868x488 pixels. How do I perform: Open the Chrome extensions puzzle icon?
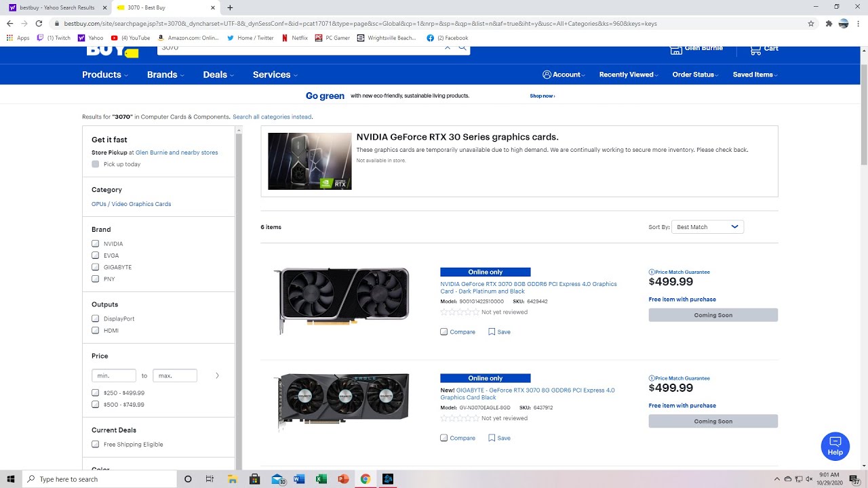(829, 23)
